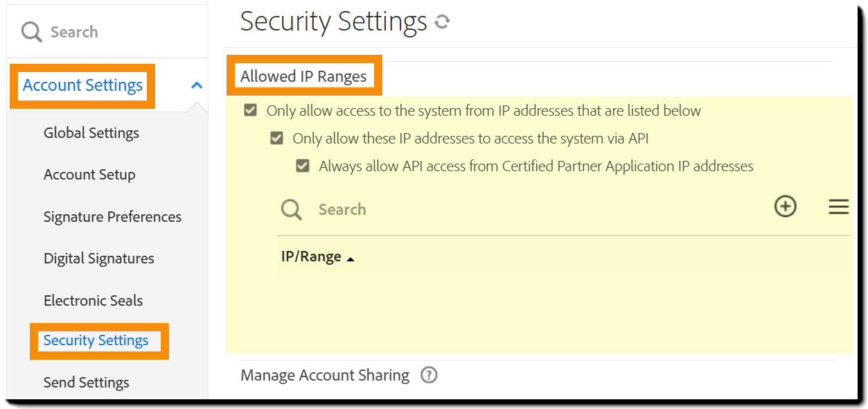Add a new allowed IP range
This screenshot has height=409, width=868.
click(x=784, y=206)
